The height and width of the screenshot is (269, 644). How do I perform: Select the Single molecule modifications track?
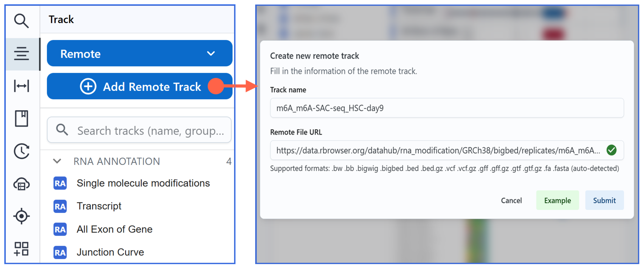pyautogui.click(x=143, y=183)
